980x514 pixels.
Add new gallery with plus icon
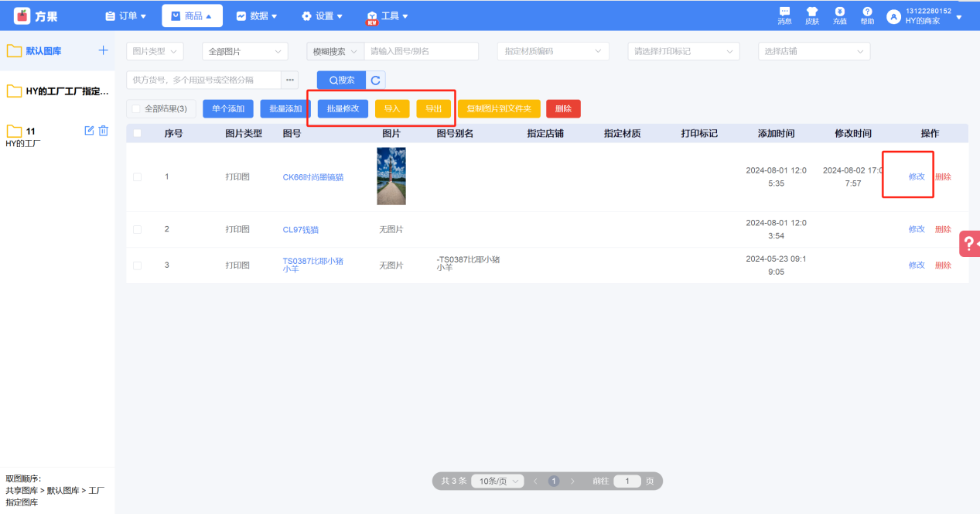[x=103, y=50]
